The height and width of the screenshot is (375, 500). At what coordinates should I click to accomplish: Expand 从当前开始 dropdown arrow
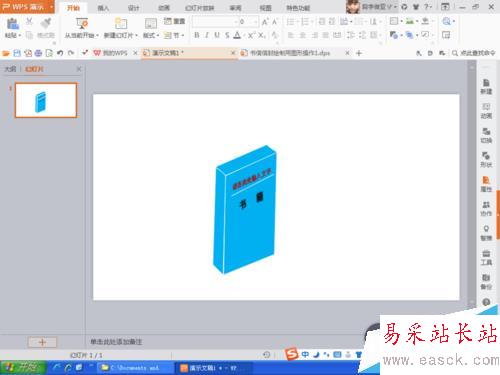pyautogui.click(x=97, y=35)
